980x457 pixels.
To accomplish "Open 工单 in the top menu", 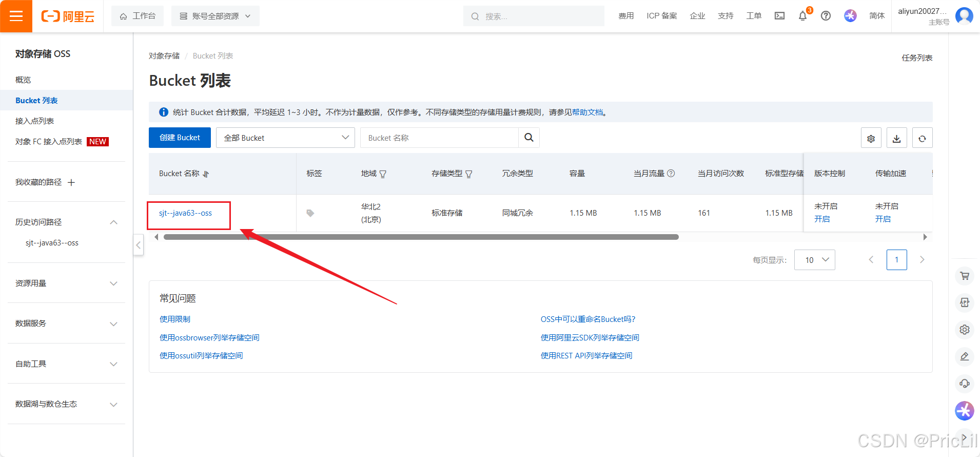I will coord(754,16).
